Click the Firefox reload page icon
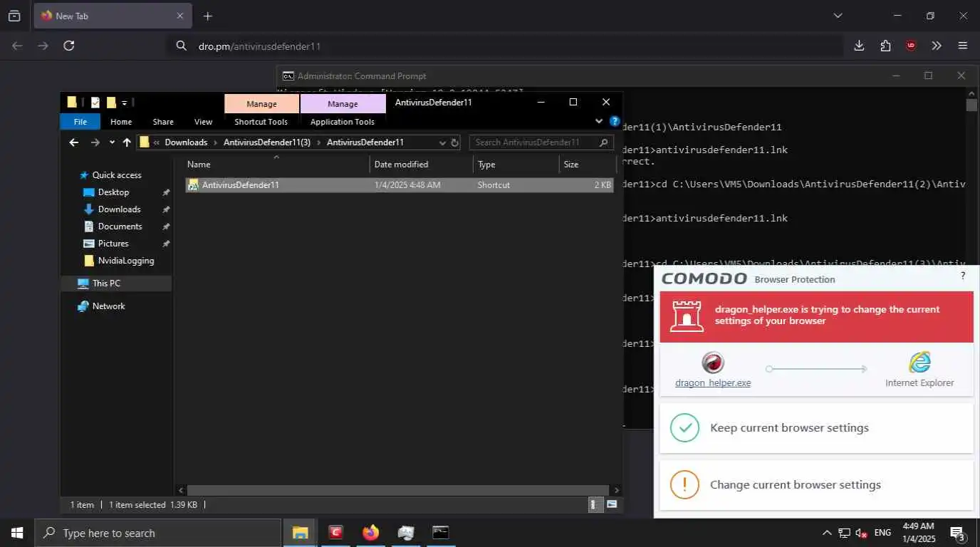 click(69, 46)
